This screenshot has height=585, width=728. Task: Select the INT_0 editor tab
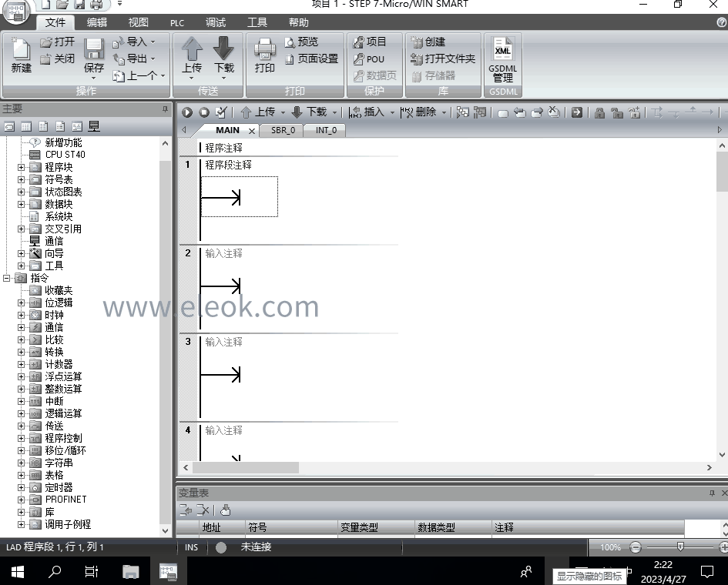click(327, 130)
